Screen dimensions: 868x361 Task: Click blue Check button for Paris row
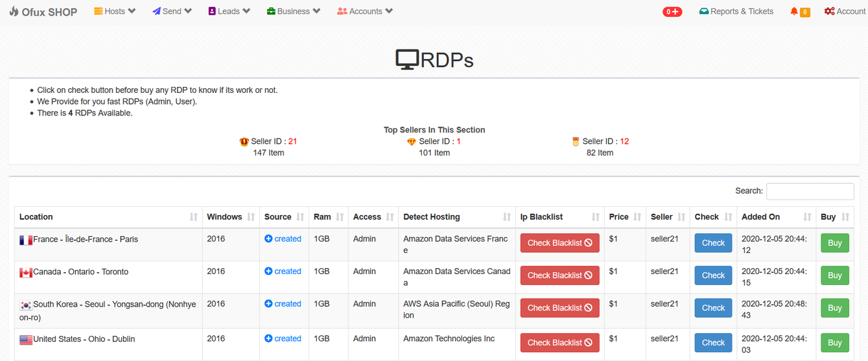click(713, 243)
